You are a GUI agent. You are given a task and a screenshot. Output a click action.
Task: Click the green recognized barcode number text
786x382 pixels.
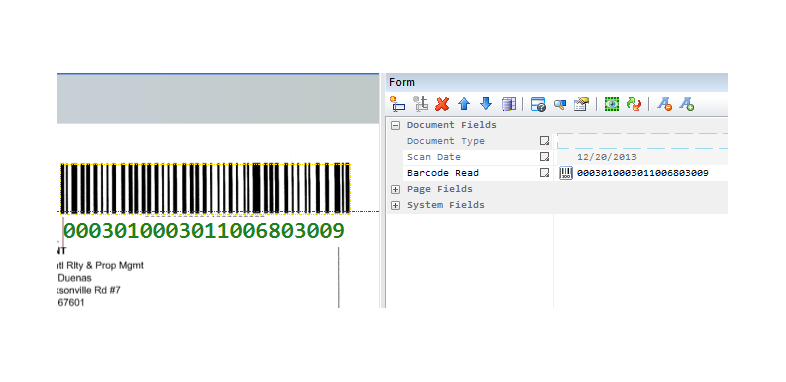(204, 231)
